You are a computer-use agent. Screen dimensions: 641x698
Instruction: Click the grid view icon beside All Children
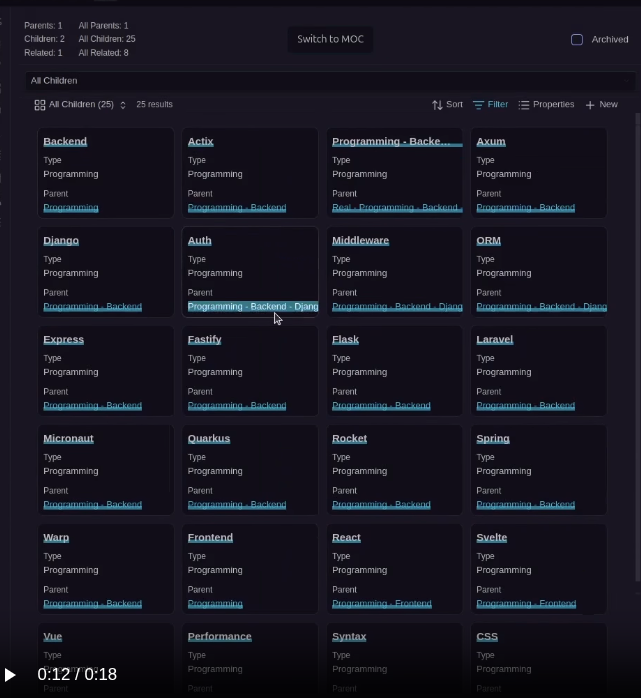[x=40, y=105]
